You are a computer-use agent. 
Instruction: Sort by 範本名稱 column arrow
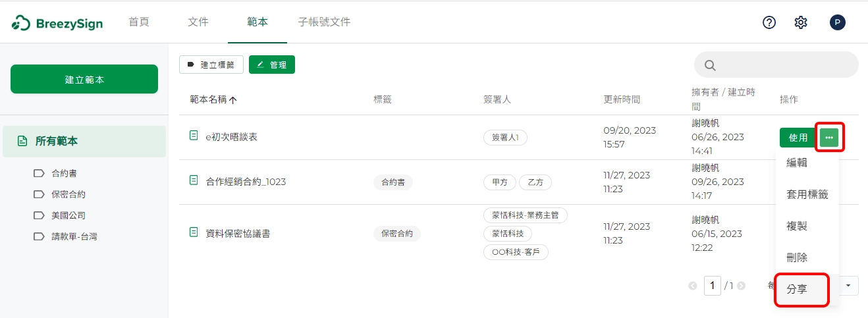[233, 100]
